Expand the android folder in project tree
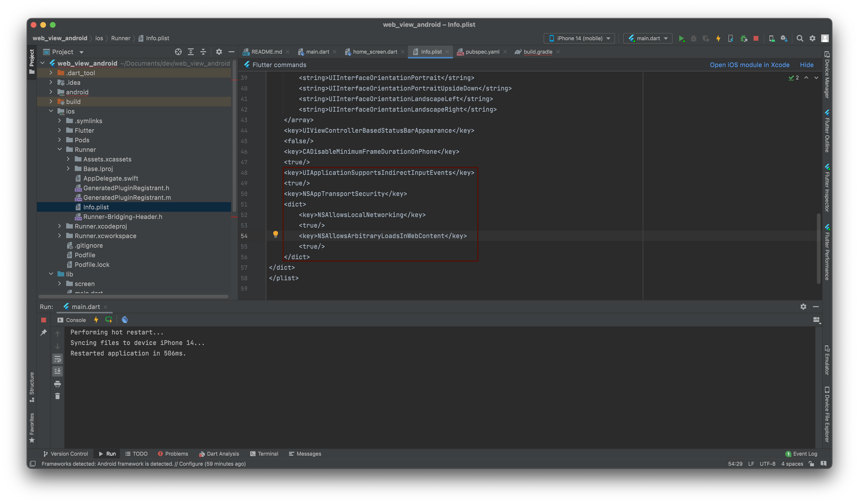The image size is (859, 504). (x=51, y=92)
